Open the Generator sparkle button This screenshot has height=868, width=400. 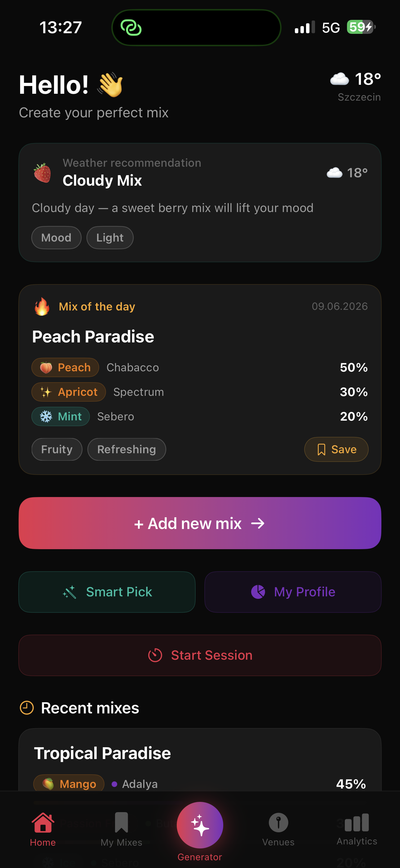pos(200,825)
